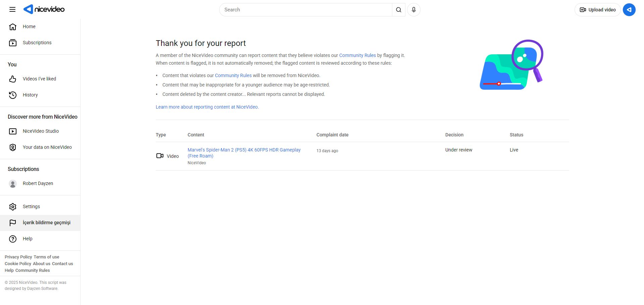
Task: Select İçerik bildirme geçmişi menu item
Action: pos(46,223)
